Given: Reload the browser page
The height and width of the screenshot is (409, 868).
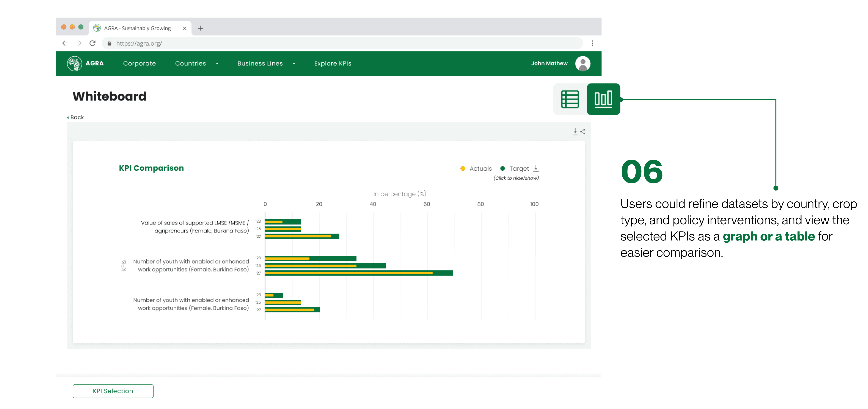Looking at the screenshot, I should click(x=92, y=43).
